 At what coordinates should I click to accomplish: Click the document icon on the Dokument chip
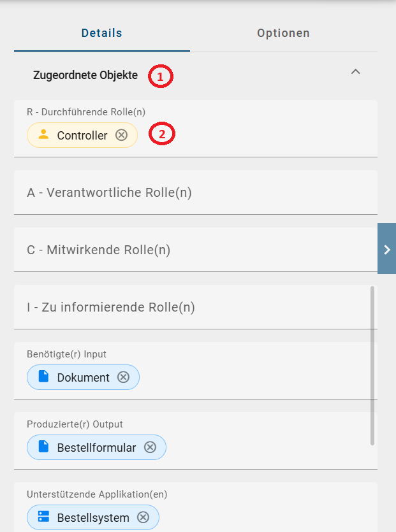[42, 377]
